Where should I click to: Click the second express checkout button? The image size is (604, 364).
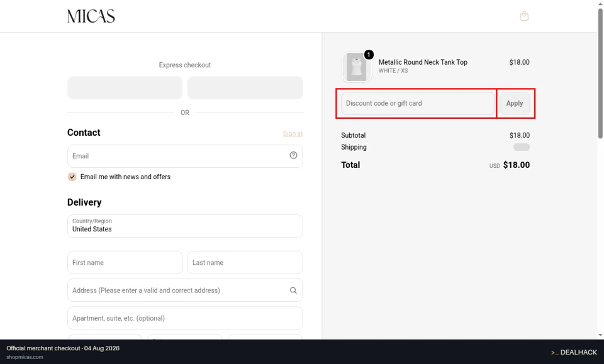pos(245,87)
